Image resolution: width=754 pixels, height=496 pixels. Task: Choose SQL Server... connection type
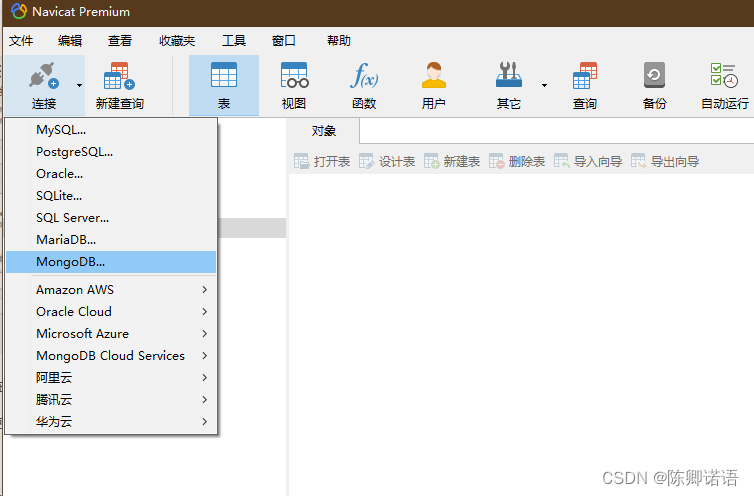tap(111, 218)
